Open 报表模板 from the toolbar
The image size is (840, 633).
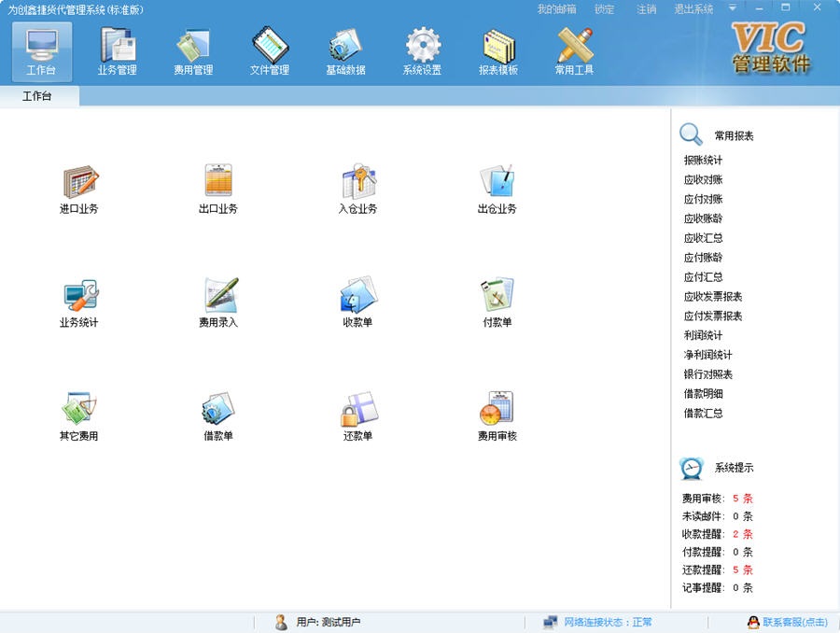point(498,51)
